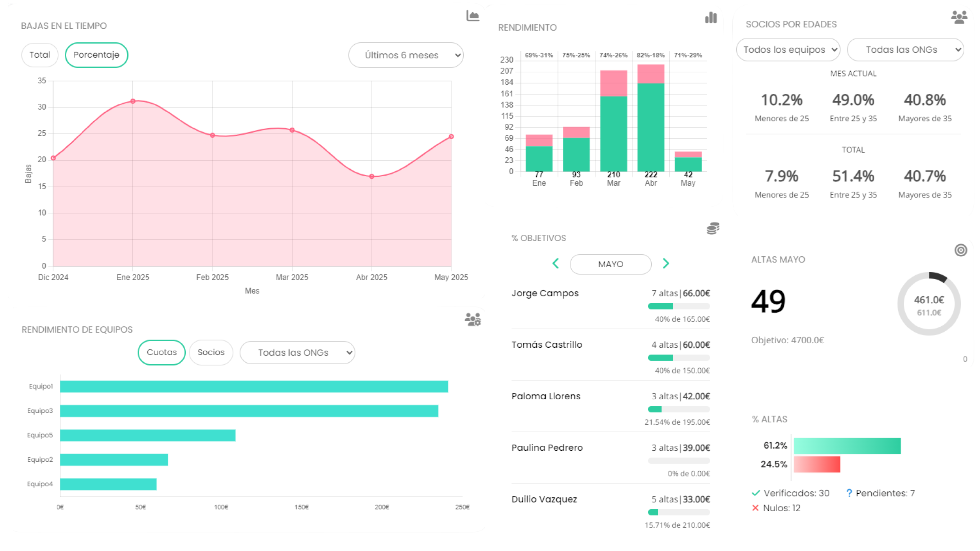The width and height of the screenshot is (980, 551).
Task: Click the 461.0€ donut gauge
Action: click(x=929, y=304)
